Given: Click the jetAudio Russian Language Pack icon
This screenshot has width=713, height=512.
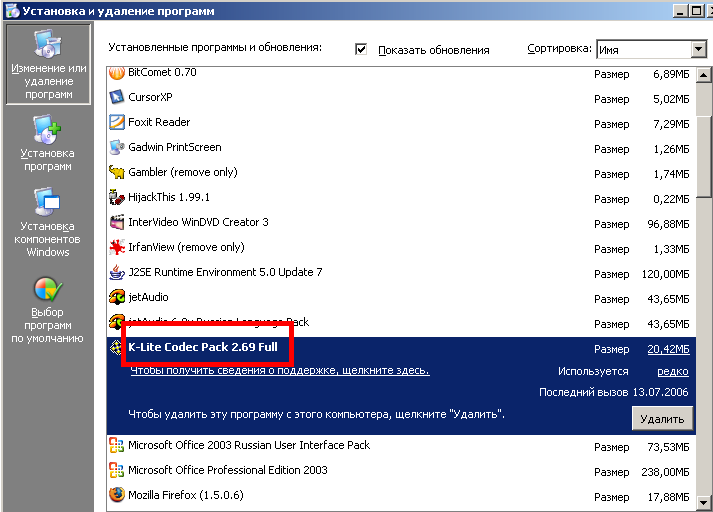Looking at the screenshot, I should [x=117, y=321].
